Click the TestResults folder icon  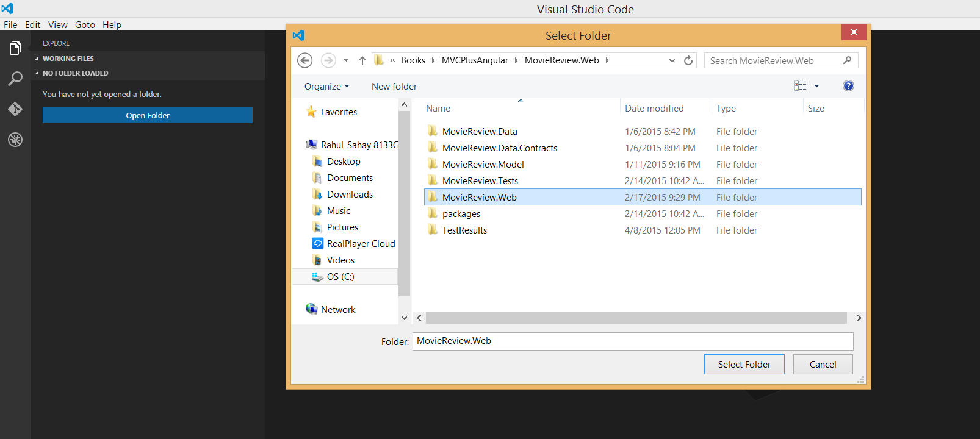point(433,230)
